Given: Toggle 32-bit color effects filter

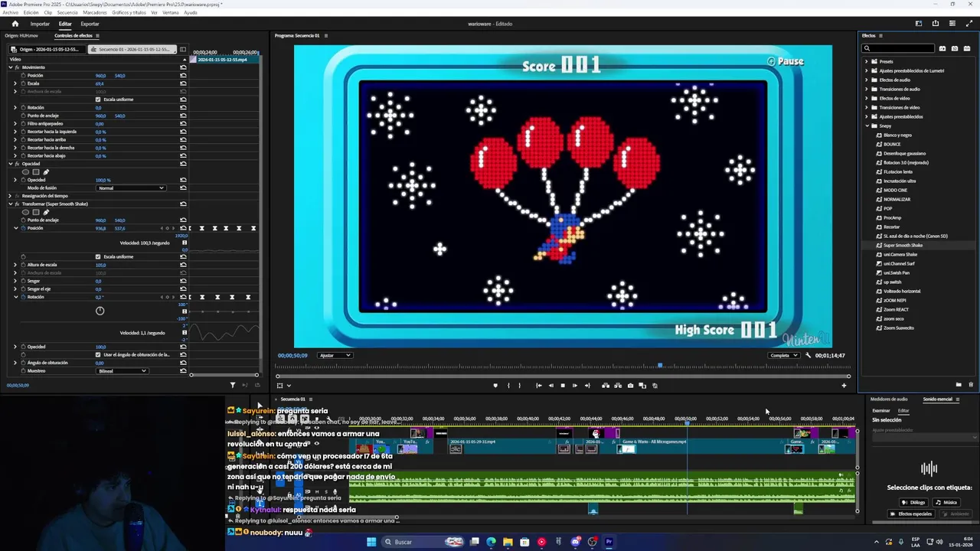Looking at the screenshot, I should click(x=955, y=48).
